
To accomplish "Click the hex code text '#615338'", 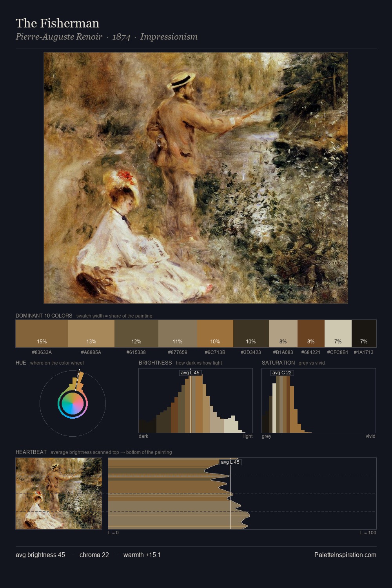I will click(x=136, y=352).
